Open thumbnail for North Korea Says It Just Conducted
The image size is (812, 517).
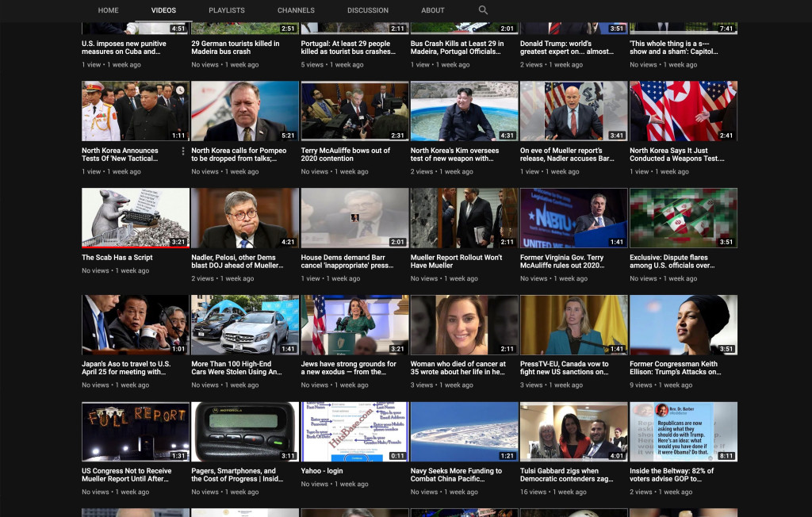tap(684, 111)
